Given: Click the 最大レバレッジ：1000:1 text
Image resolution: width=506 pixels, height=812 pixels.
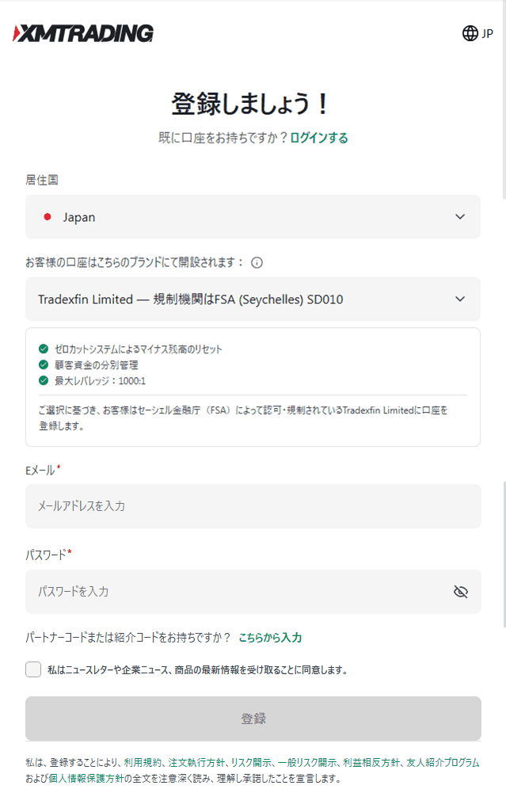Looking at the screenshot, I should 101,381.
